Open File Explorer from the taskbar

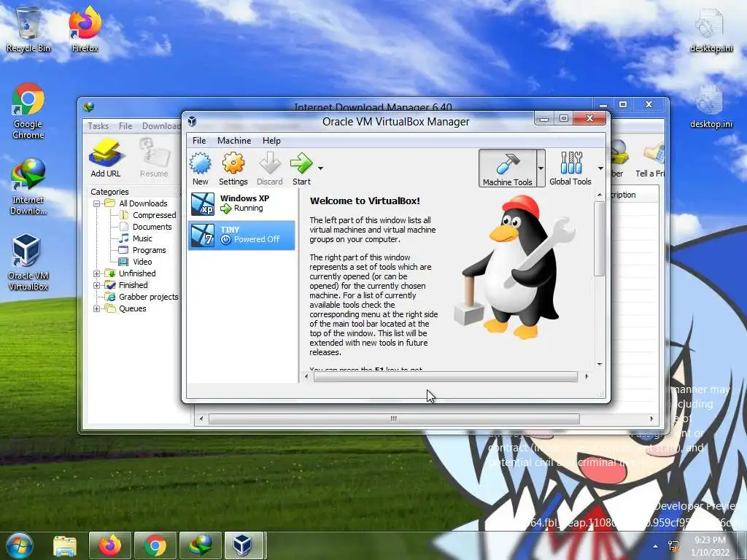(65, 545)
